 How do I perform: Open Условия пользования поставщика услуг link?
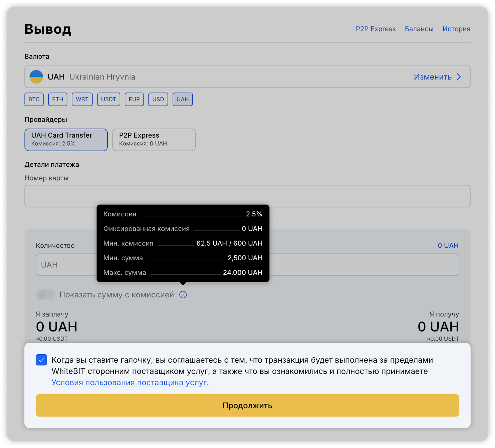click(x=130, y=382)
